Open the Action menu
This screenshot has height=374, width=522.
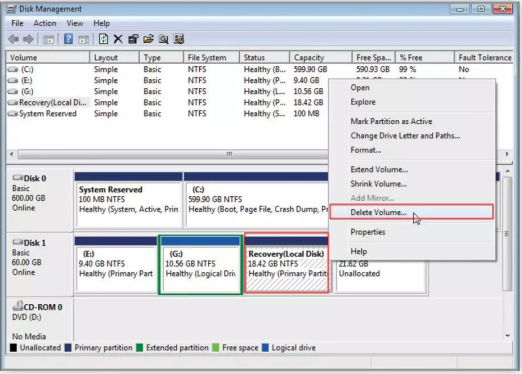45,23
